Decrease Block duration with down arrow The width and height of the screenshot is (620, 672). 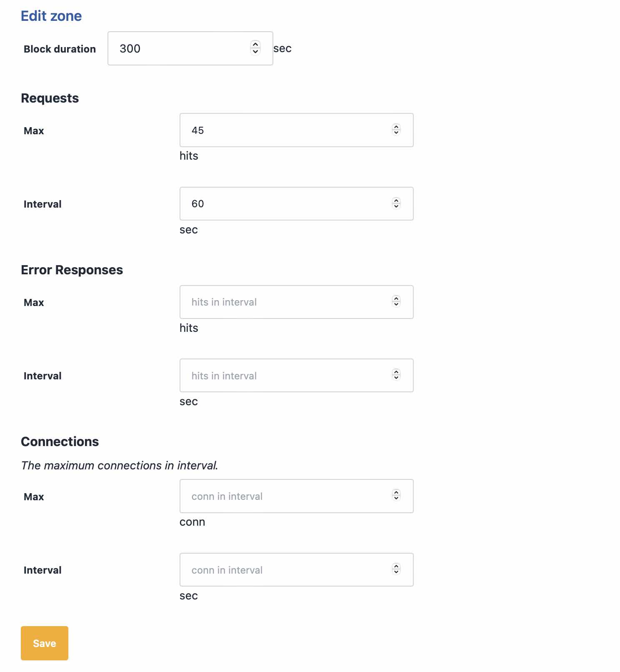[x=255, y=52]
